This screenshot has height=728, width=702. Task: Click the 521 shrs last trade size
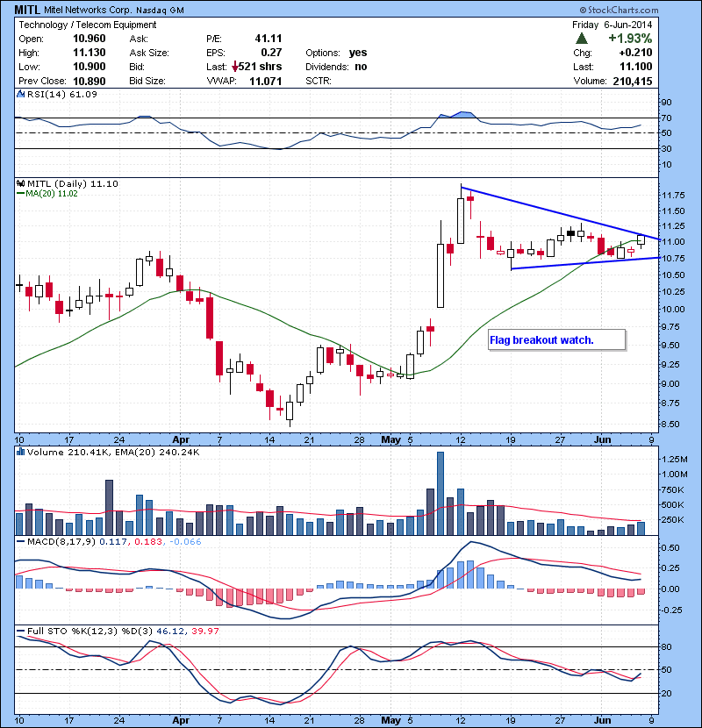(x=260, y=67)
